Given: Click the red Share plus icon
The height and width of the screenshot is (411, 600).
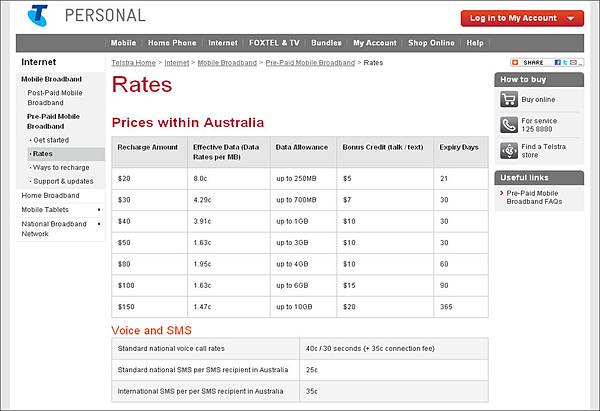Looking at the screenshot, I should pyautogui.click(x=515, y=62).
